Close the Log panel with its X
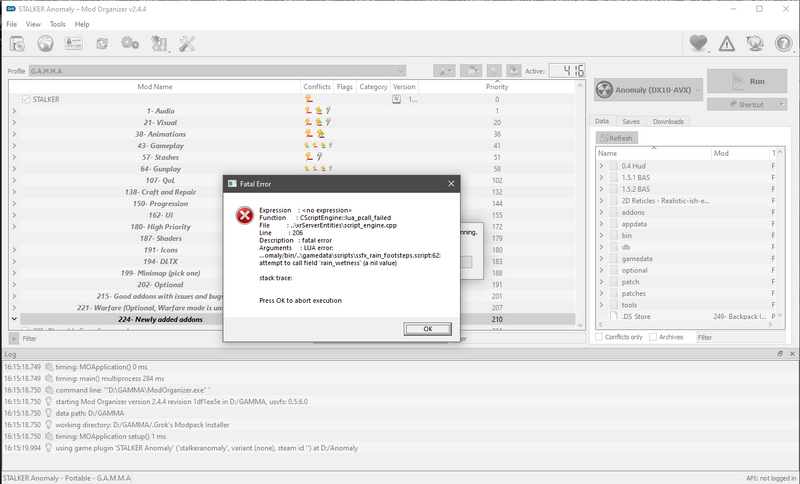The image size is (800, 484). point(792,353)
